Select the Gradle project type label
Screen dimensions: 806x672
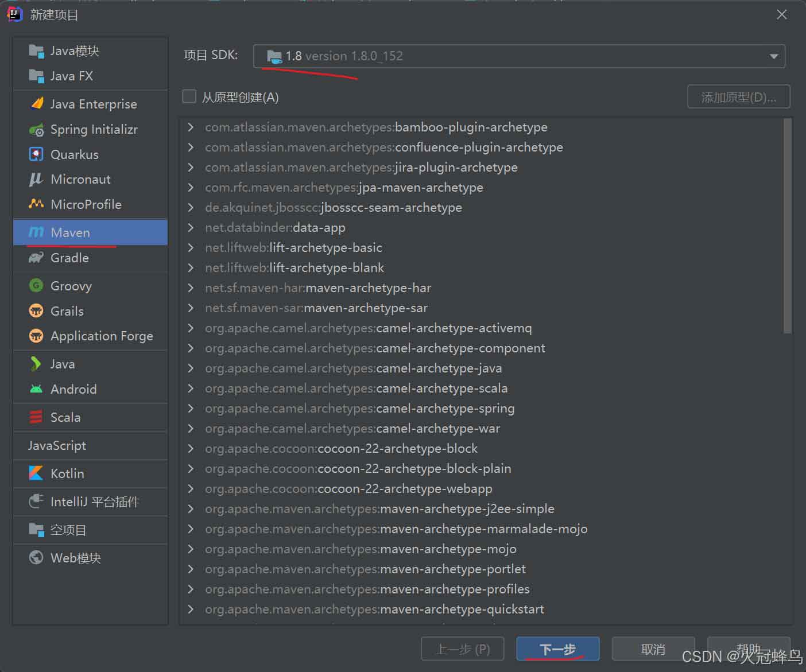(69, 258)
